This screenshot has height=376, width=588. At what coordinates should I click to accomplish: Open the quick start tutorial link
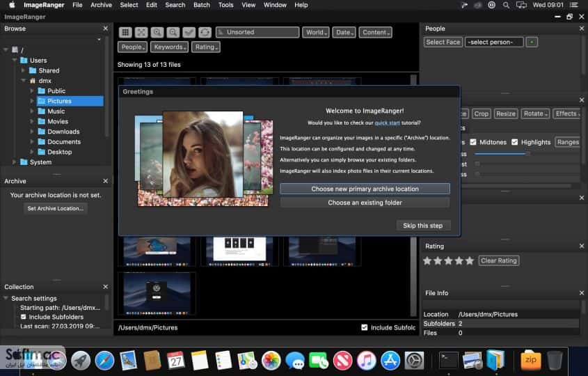pos(387,123)
